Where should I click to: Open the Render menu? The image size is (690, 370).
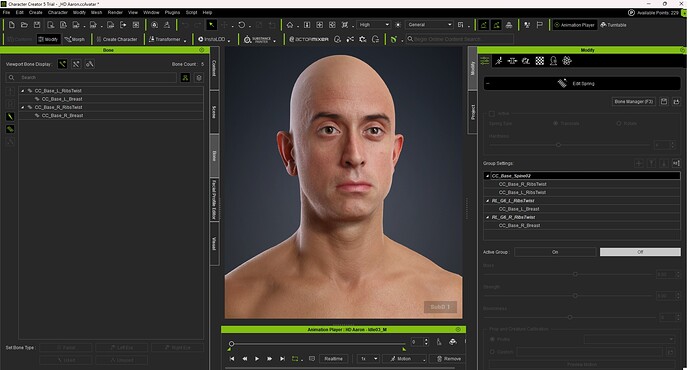pos(115,12)
